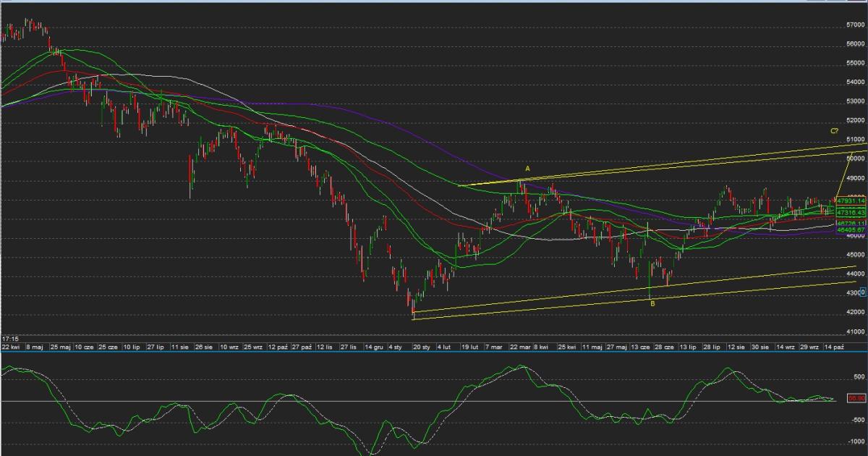Select the wave label B annotation
The height and width of the screenshot is (456, 868).
pos(652,304)
